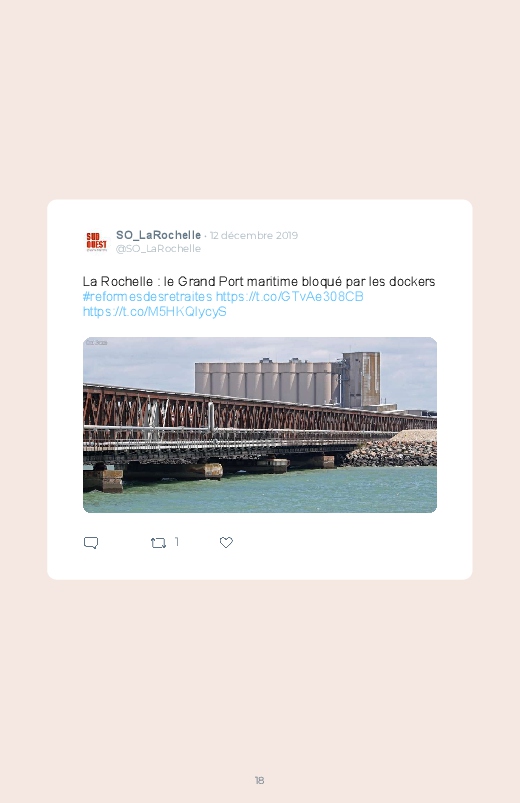
Task: Retweet using the retweet arrows icon
Action: tap(158, 543)
